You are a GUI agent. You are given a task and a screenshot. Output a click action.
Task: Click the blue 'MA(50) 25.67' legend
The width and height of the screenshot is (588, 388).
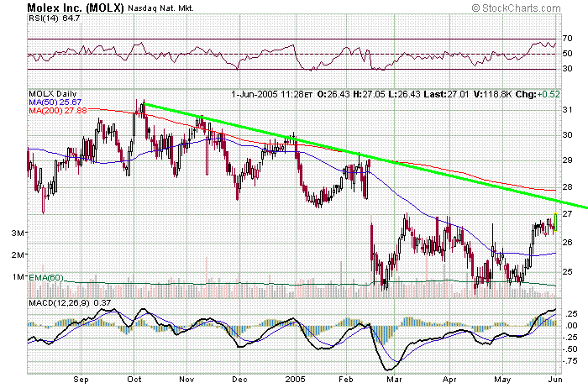[x=55, y=102]
